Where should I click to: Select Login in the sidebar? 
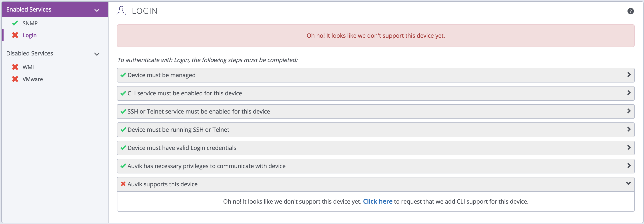click(30, 35)
